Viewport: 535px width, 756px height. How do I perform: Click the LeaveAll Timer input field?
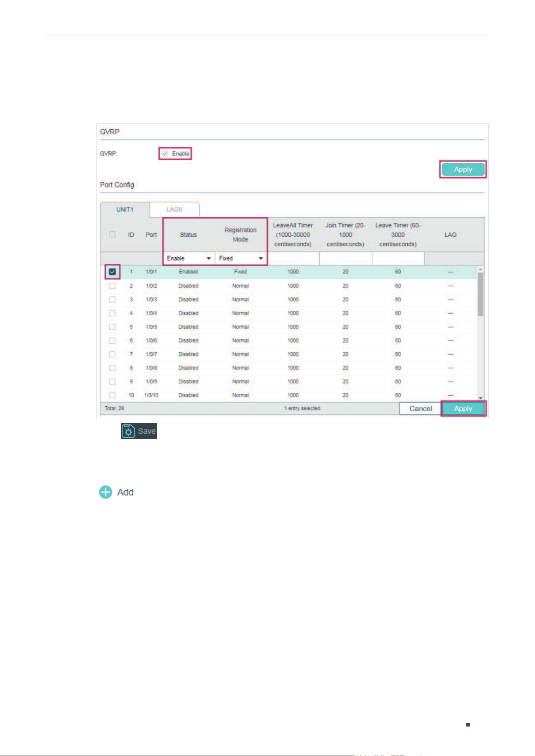click(x=293, y=258)
